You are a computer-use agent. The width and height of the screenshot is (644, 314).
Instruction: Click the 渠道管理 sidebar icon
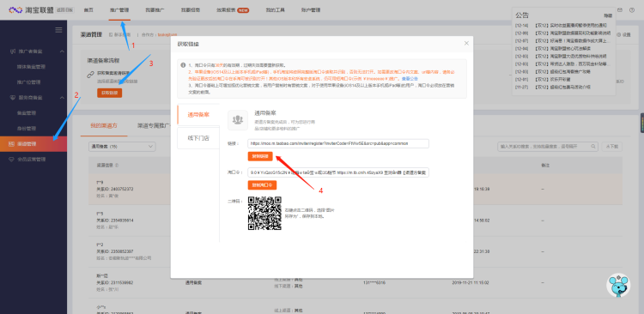pos(11,144)
